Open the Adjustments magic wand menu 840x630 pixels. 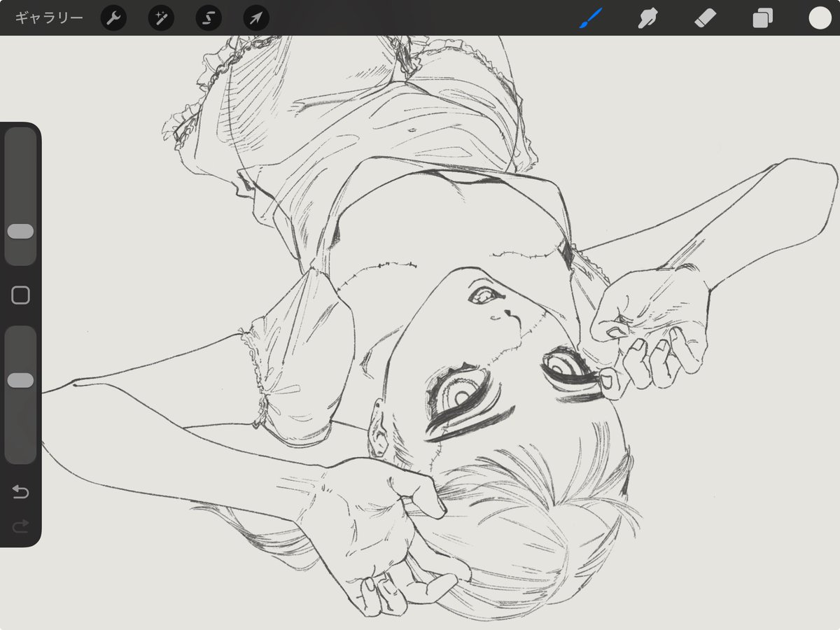click(x=161, y=18)
